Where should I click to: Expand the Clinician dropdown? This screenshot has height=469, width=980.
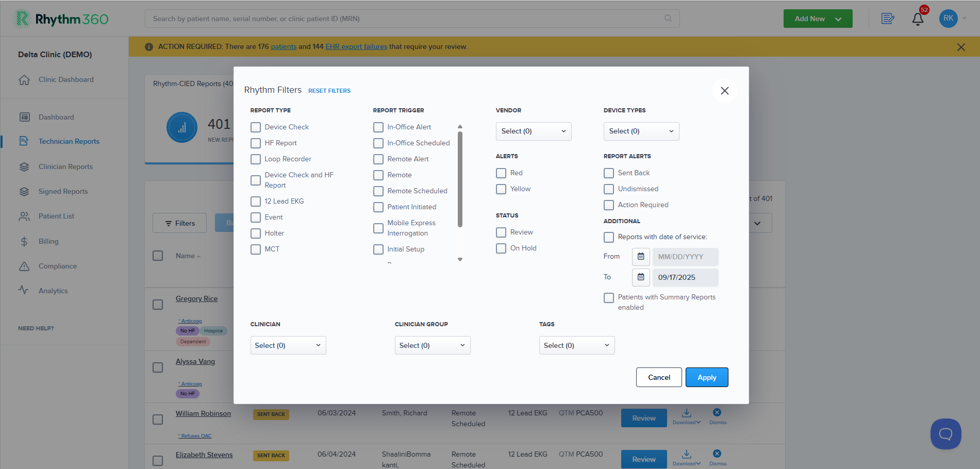[x=288, y=345]
